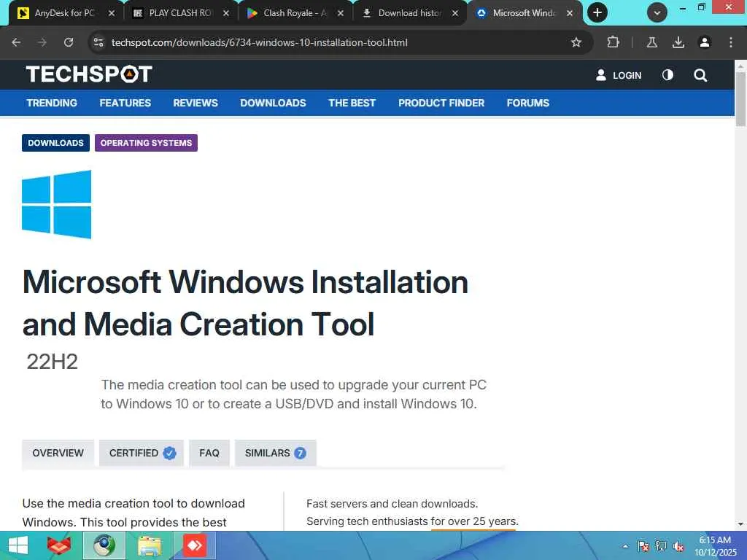Switch to the AnyDesk for PC tab
The height and width of the screenshot is (560, 747).
[65, 13]
